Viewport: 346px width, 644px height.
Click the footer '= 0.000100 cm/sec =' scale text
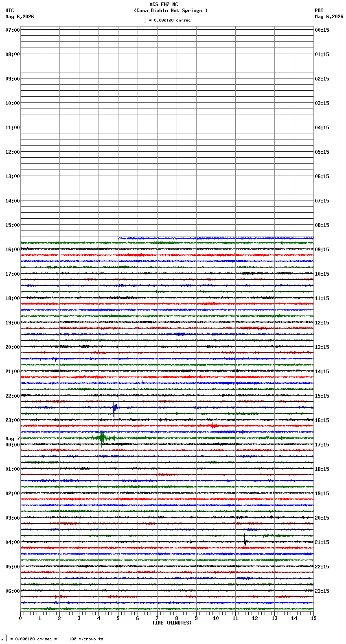tap(33, 639)
